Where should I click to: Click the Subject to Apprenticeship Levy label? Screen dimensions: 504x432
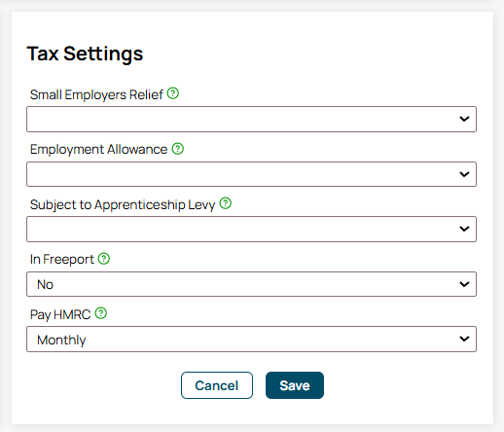123,205
